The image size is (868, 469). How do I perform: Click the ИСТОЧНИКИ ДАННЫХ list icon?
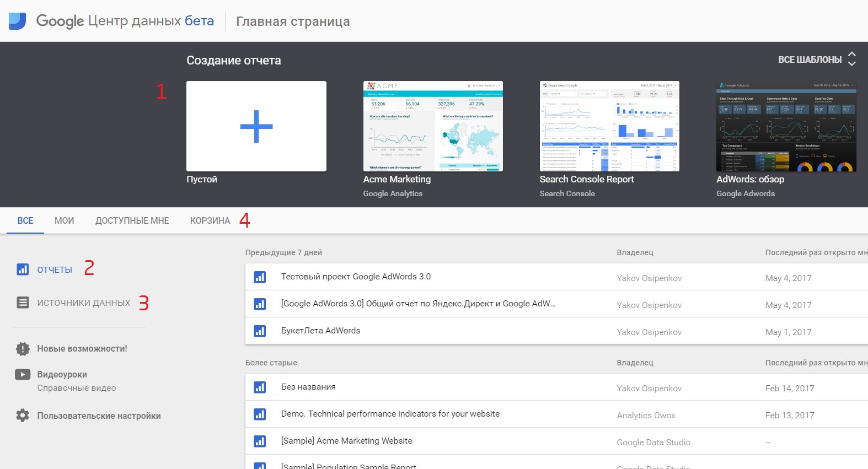[23, 303]
